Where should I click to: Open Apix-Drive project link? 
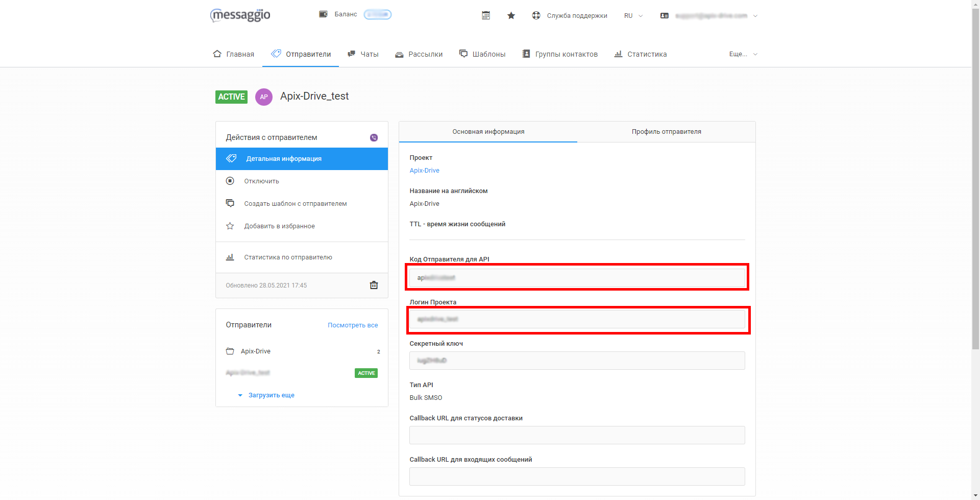424,171
